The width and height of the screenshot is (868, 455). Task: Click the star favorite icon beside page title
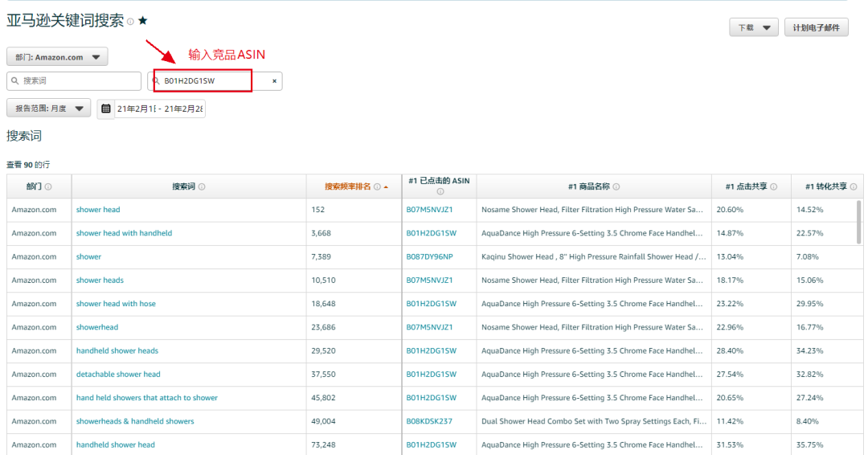(143, 21)
